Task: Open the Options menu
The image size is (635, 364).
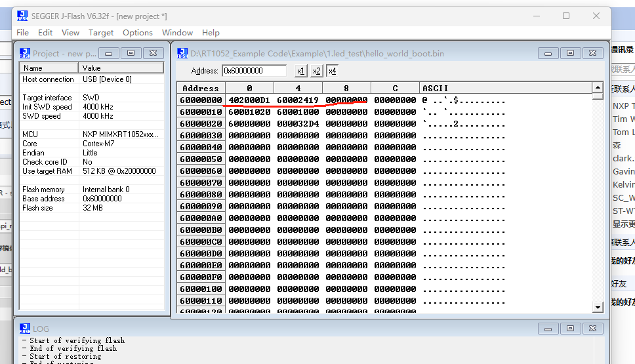Action: (x=138, y=32)
